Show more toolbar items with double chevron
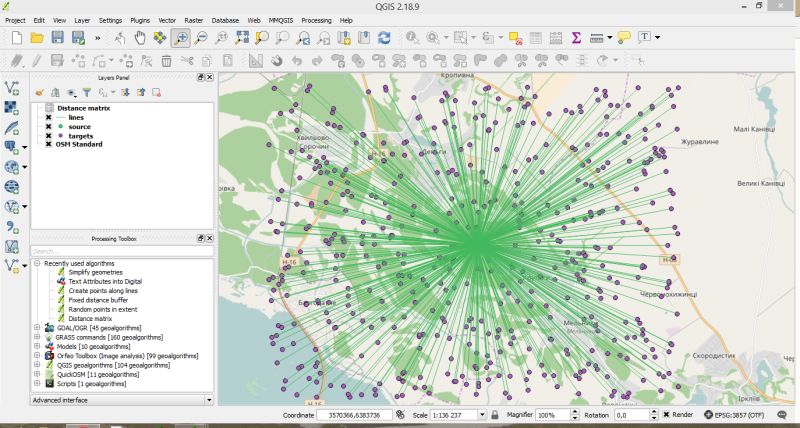Screen dimensions: 800x428 click(97, 38)
